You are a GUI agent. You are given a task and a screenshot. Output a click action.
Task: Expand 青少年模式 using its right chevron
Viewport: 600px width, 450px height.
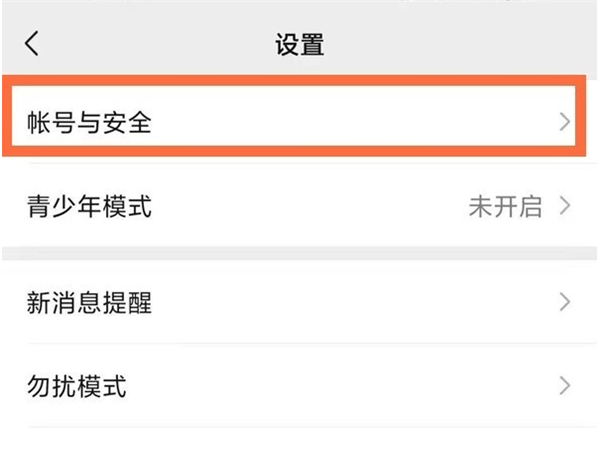[565, 207]
